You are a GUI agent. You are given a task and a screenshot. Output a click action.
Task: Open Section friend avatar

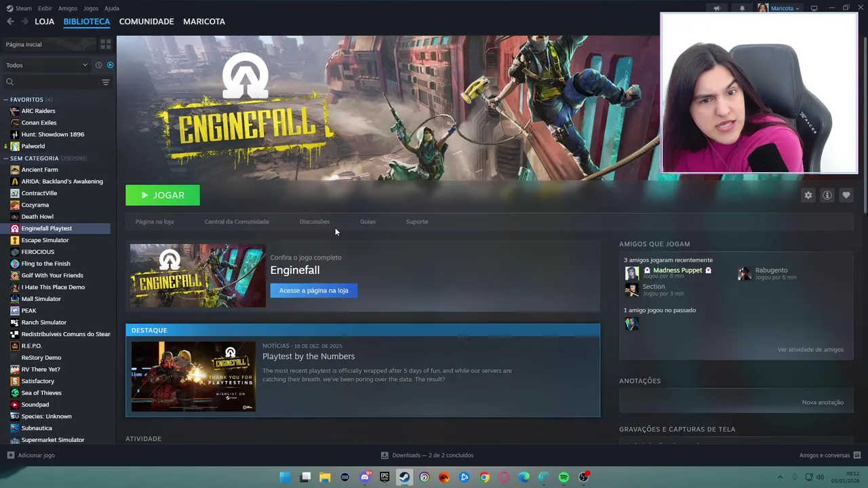click(x=632, y=289)
